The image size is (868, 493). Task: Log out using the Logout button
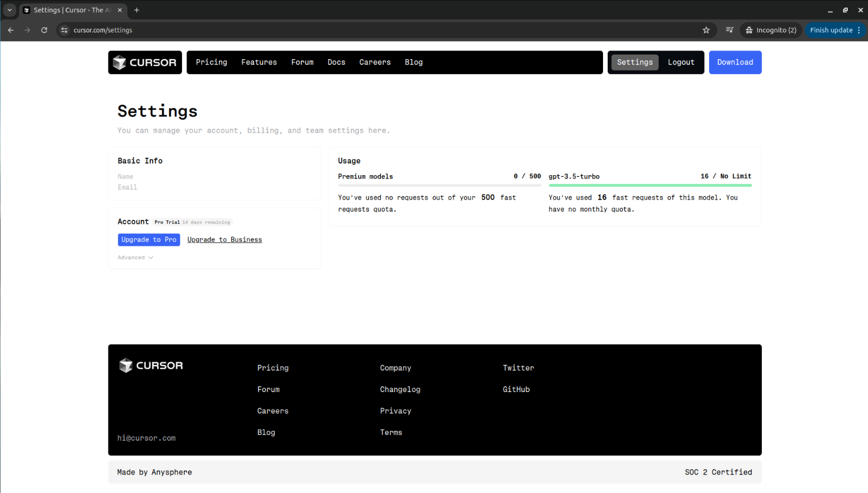681,62
